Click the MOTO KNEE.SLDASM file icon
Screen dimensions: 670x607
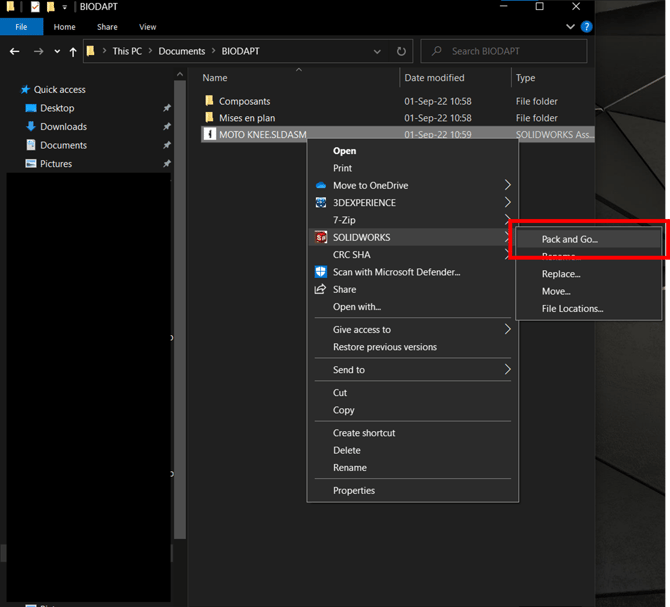tap(209, 134)
